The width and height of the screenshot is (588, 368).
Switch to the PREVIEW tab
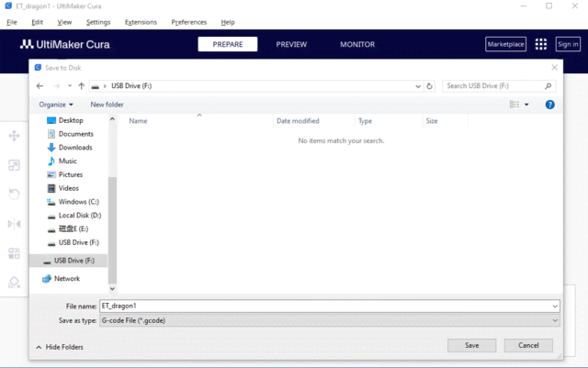[291, 44]
